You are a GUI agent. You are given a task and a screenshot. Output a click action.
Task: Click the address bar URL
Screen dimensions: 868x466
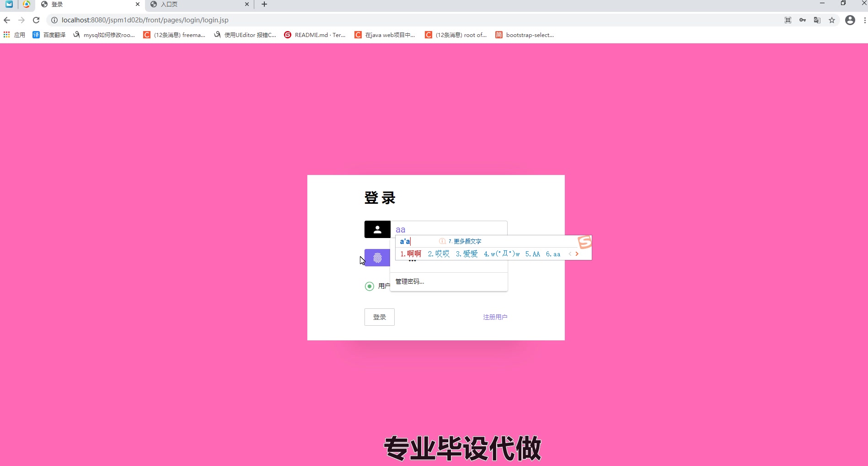(x=145, y=20)
